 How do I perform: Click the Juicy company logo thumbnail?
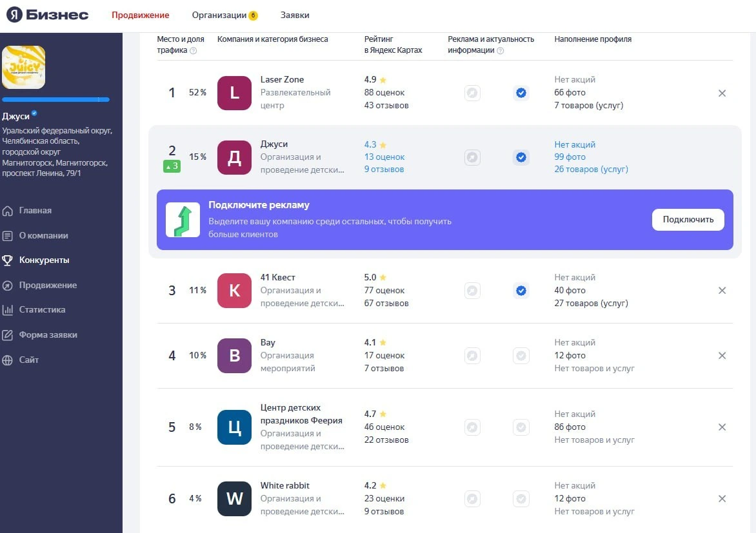[x=24, y=67]
